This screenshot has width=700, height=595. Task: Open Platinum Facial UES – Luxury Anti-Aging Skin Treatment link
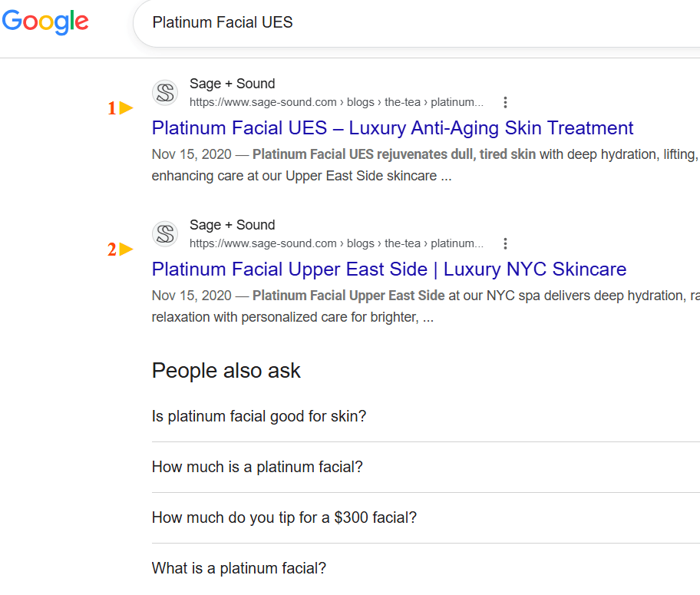tap(392, 128)
